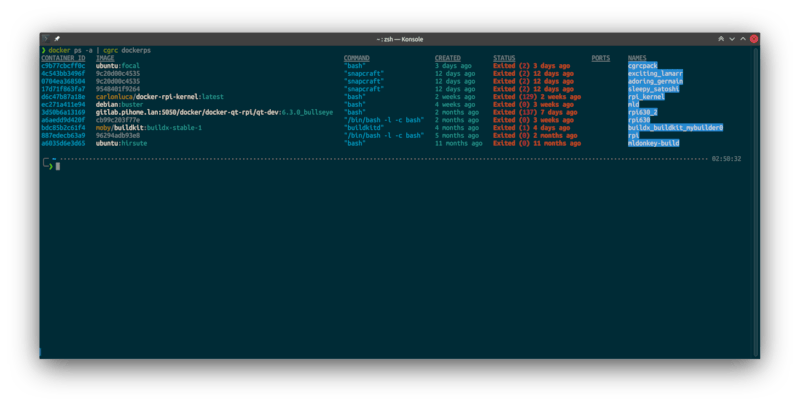Click image ID cb99c203f77e
Image resolution: width=800 pixels, height=406 pixels.
point(118,120)
